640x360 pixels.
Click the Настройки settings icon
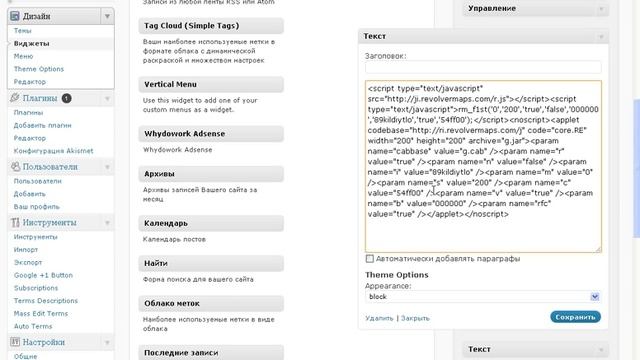click(x=15, y=342)
